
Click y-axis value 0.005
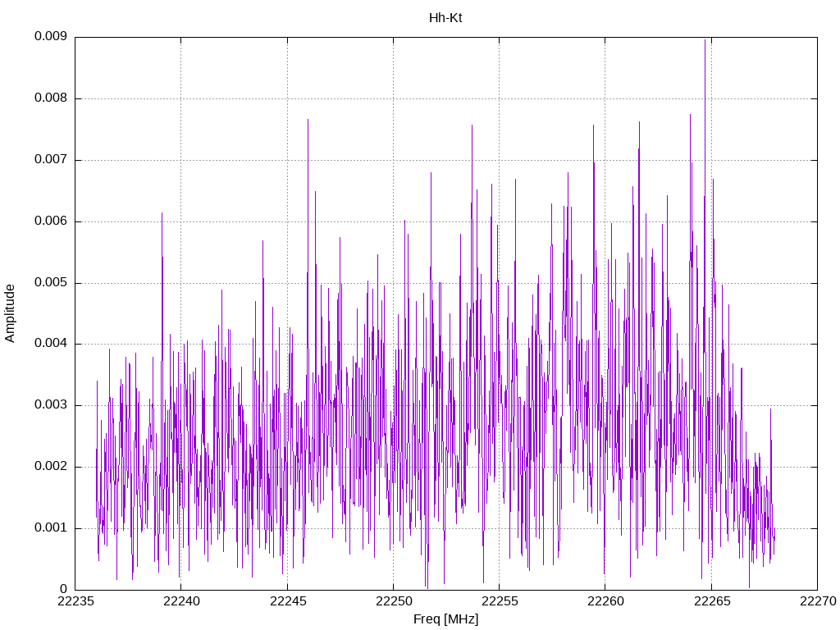tap(50, 282)
